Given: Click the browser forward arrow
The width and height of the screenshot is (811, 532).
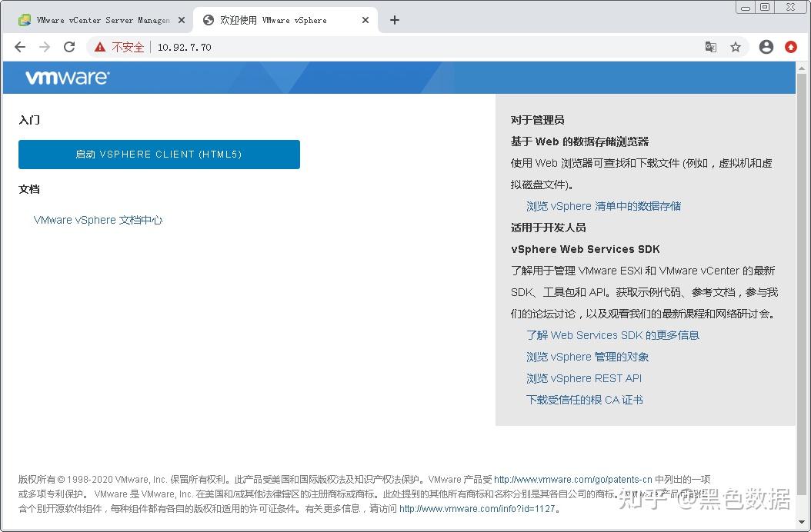Looking at the screenshot, I should tap(45, 47).
